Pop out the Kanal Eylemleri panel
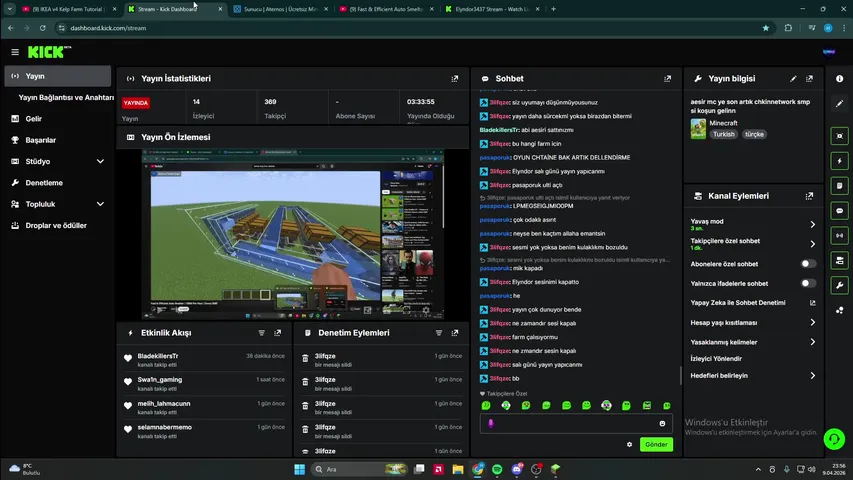Screen dimensions: 853x480 click(809, 196)
